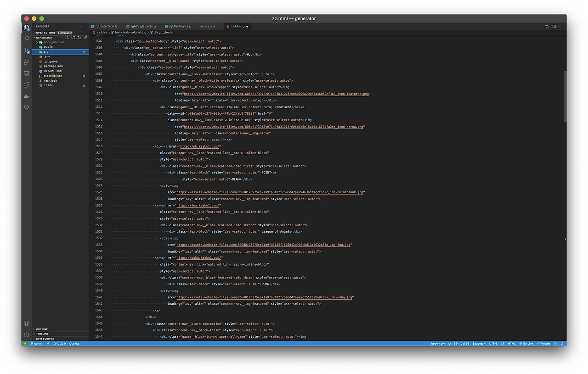The image size is (588, 374).
Task: Switch to rgbSingleton.ts tab
Action: click(x=143, y=27)
